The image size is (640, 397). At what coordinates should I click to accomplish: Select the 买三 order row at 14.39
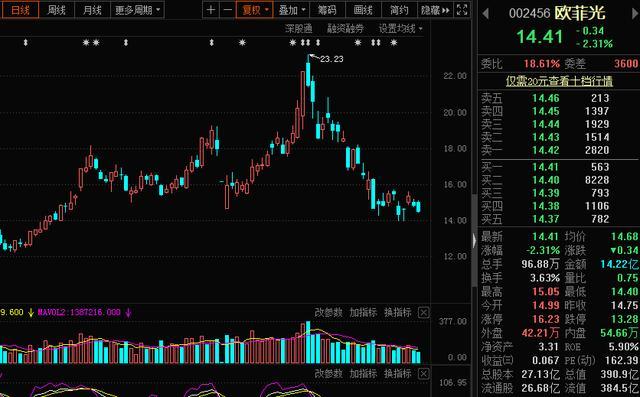click(x=558, y=193)
